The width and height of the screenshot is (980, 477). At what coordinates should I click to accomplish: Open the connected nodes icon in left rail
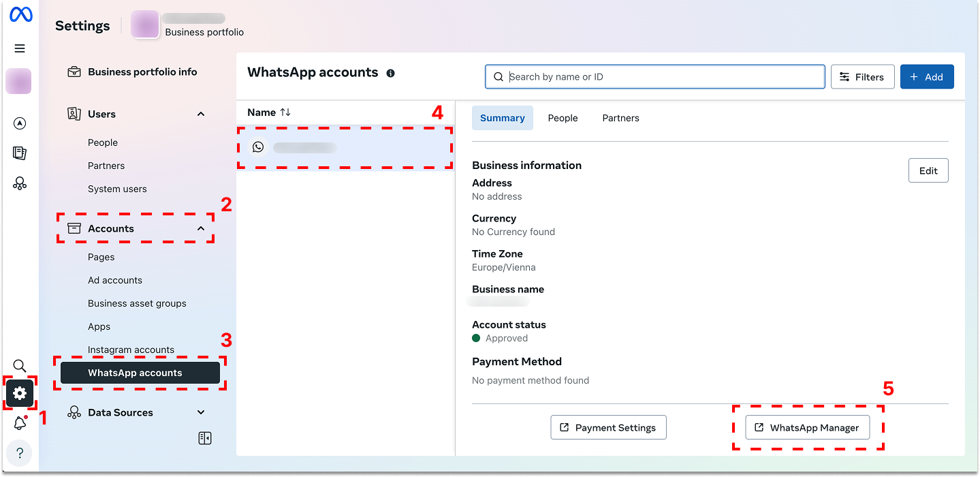(x=20, y=183)
